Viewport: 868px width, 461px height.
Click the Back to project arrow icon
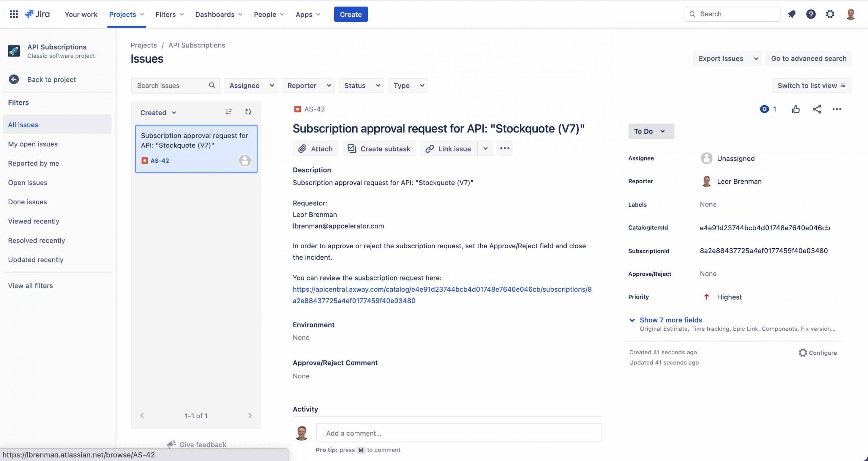tap(14, 79)
